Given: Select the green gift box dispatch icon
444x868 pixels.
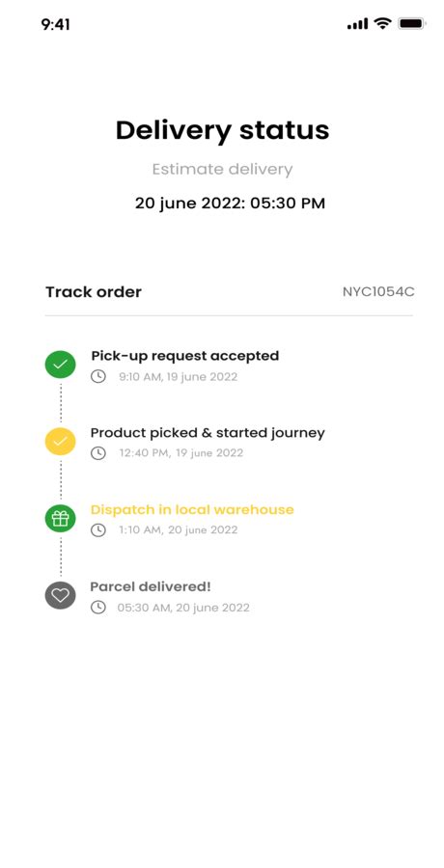Looking at the screenshot, I should point(61,518).
